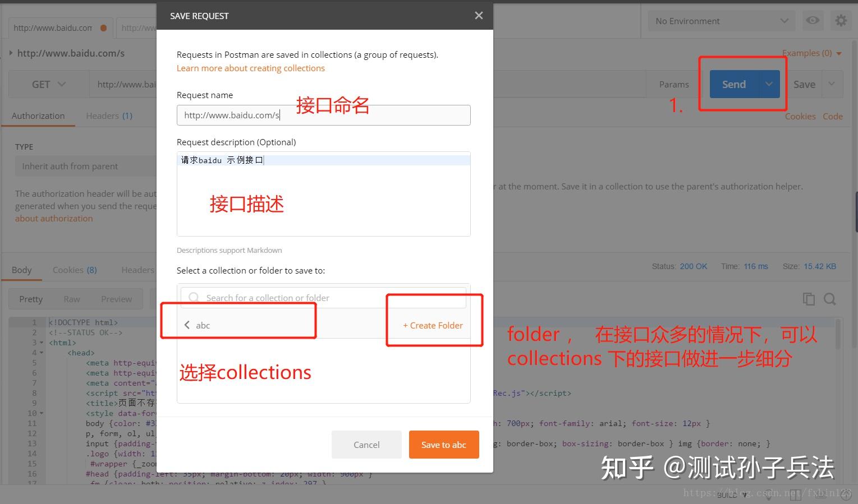Viewport: 858px width, 504px height.
Task: Switch to the Authorization tab
Action: point(38,116)
